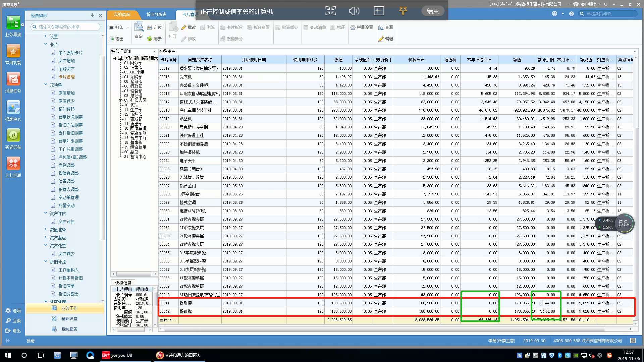This screenshot has height=362, width=644.
Task: Expand 09 外部人员 department node
Action: click(x=120, y=101)
